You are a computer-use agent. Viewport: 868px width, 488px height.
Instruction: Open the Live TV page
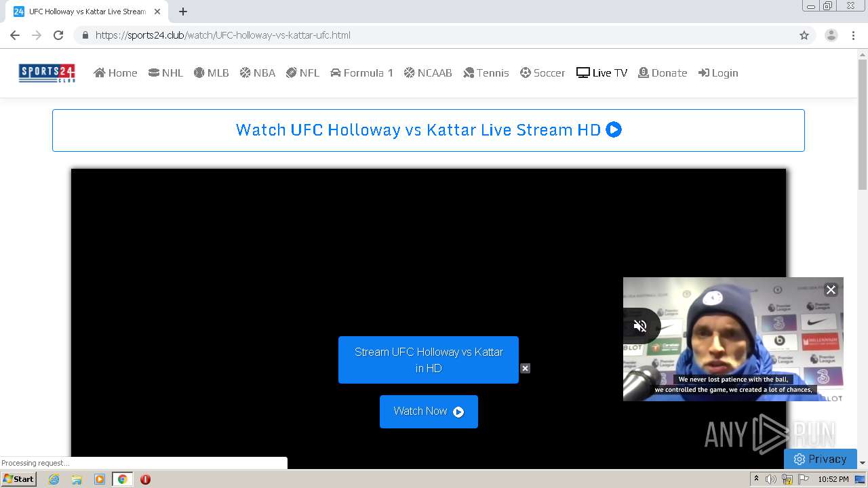tap(601, 73)
